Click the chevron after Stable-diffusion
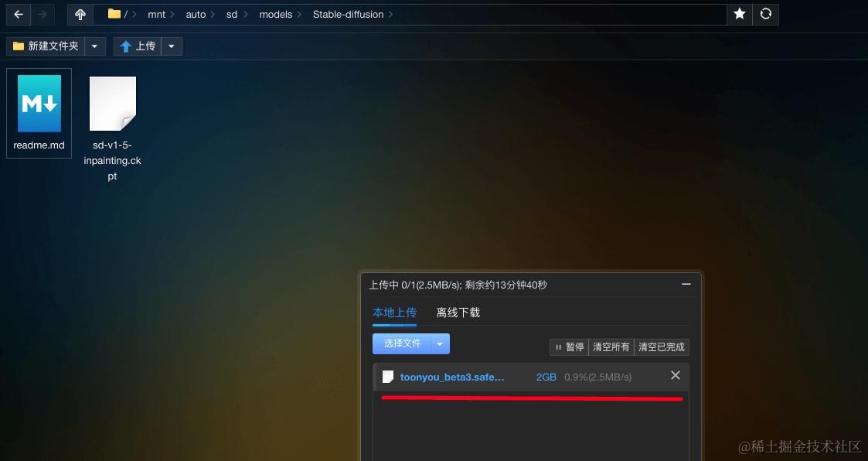The width and height of the screenshot is (868, 461). (x=390, y=15)
